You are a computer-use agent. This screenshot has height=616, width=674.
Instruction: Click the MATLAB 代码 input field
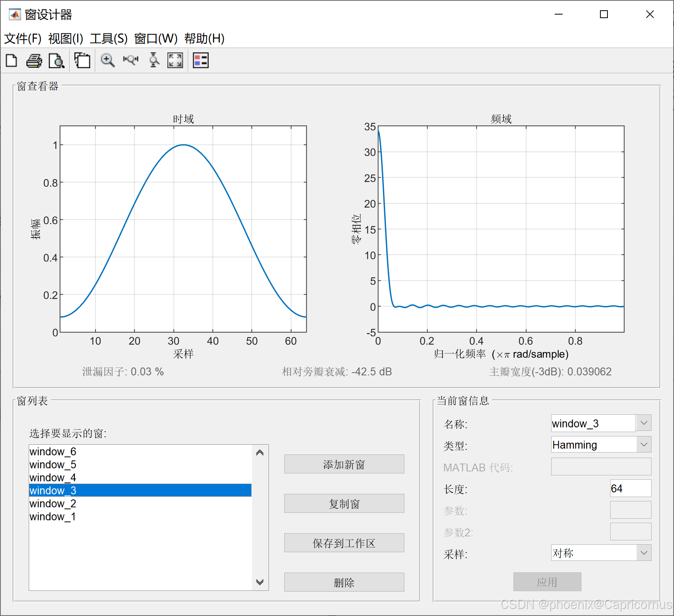[601, 467]
